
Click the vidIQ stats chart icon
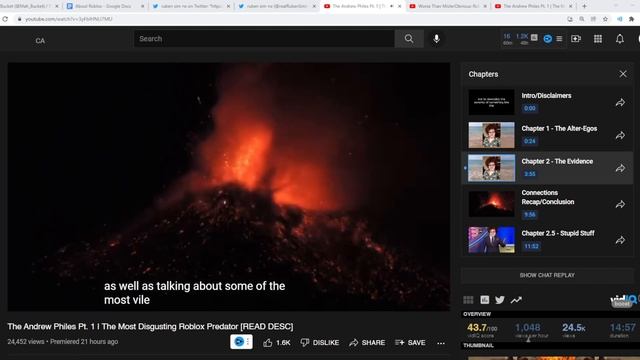(x=484, y=300)
